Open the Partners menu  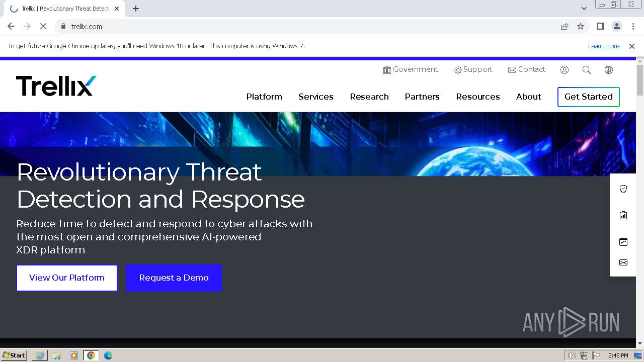(x=422, y=97)
